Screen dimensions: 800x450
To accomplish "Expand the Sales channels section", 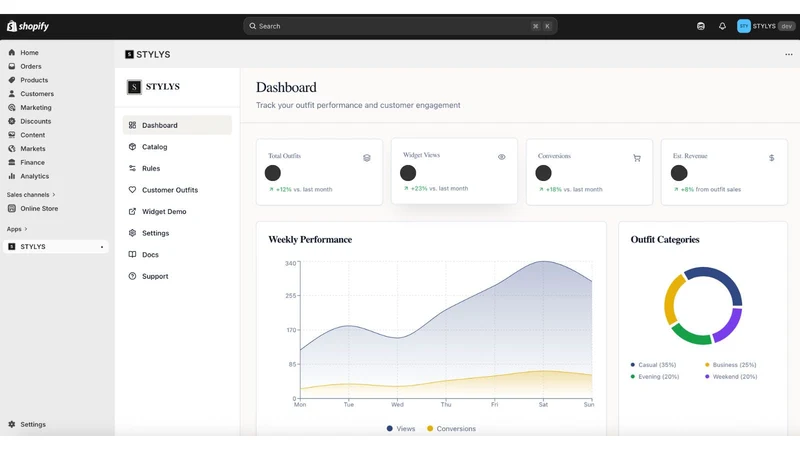I will 31,194.
